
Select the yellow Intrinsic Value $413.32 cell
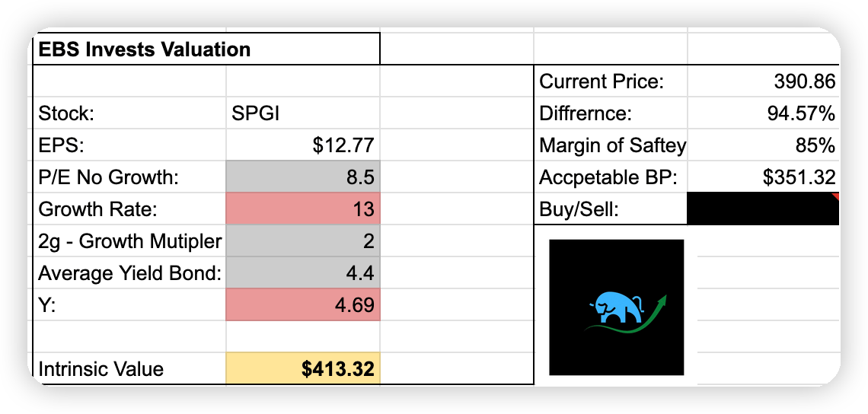click(302, 369)
